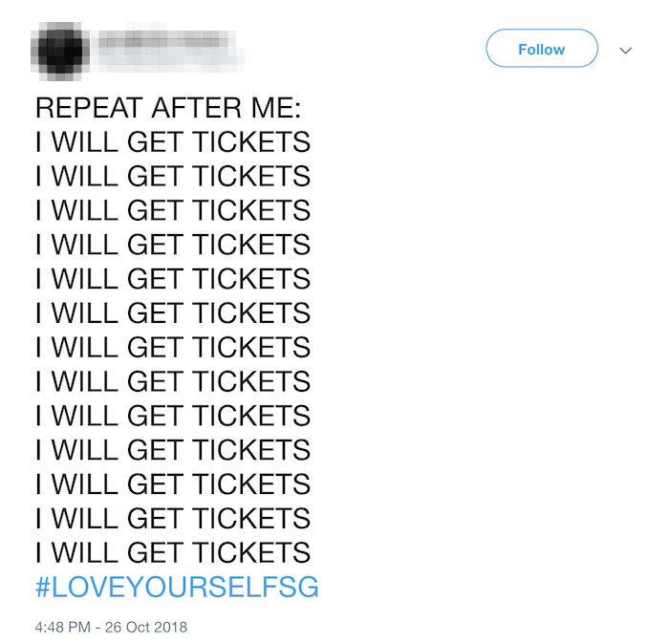Select the second "I WILL GET TICKETS" line
The height and width of the screenshot is (644, 669).
(x=173, y=177)
